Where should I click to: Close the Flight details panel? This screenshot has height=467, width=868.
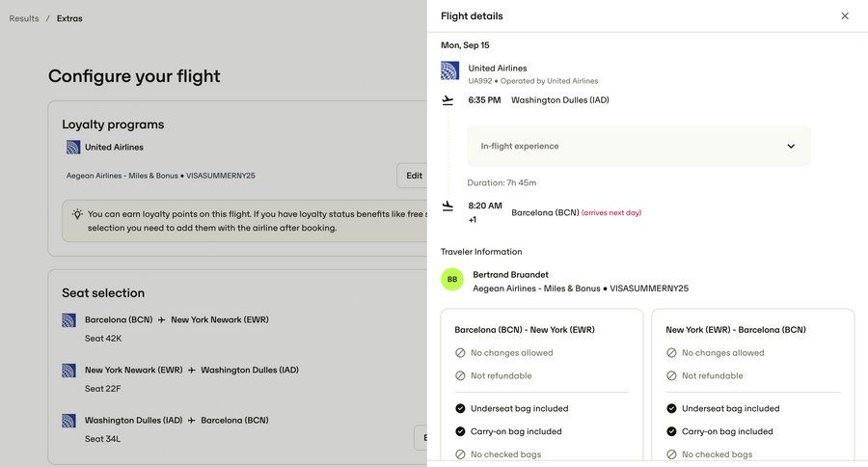(845, 16)
